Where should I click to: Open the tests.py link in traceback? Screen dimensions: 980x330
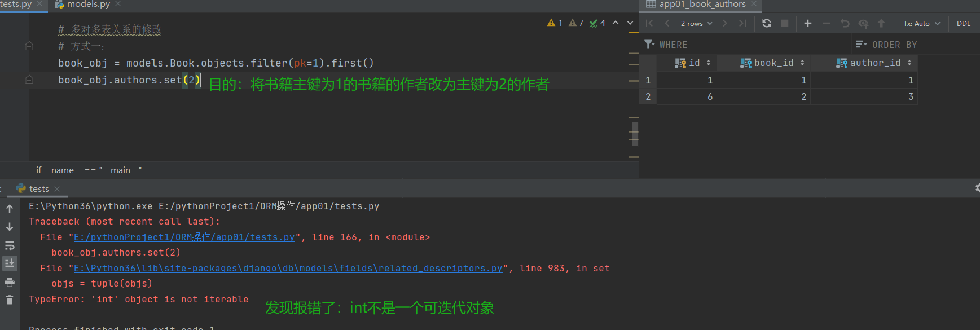pyautogui.click(x=184, y=237)
